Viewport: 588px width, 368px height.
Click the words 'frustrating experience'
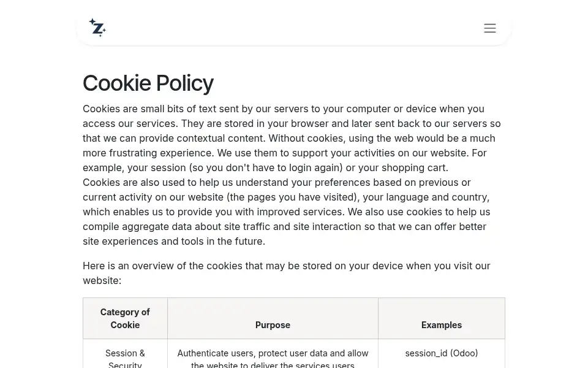coord(160,153)
